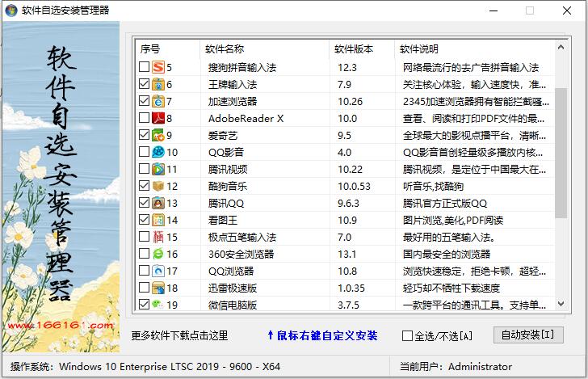Screen dimensions: 588x379
Task: Click the 轻巧却不牺牲下载速度 description
Action: point(451,288)
